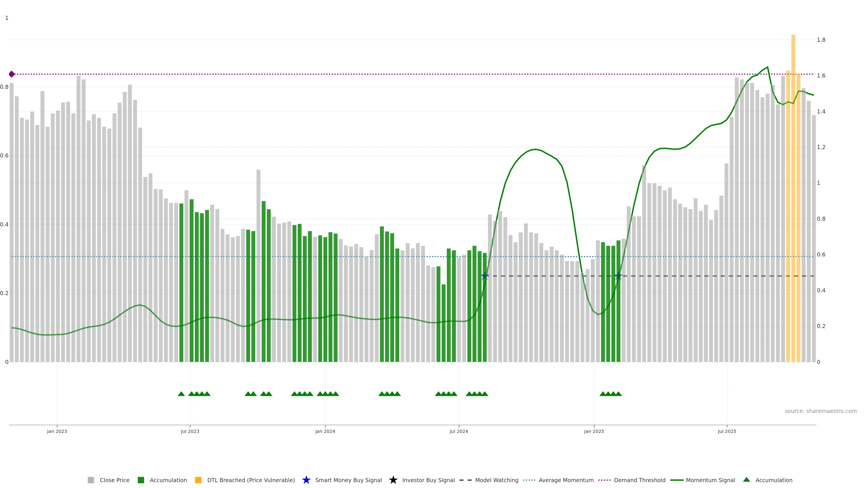868x488 pixels.
Task: Click the black star Investor Buy Signal icon
Action: point(393,480)
